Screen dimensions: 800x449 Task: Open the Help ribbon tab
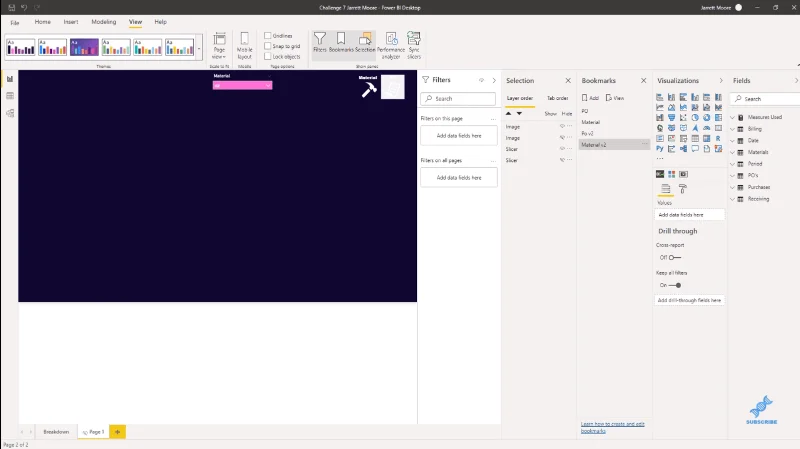161,22
